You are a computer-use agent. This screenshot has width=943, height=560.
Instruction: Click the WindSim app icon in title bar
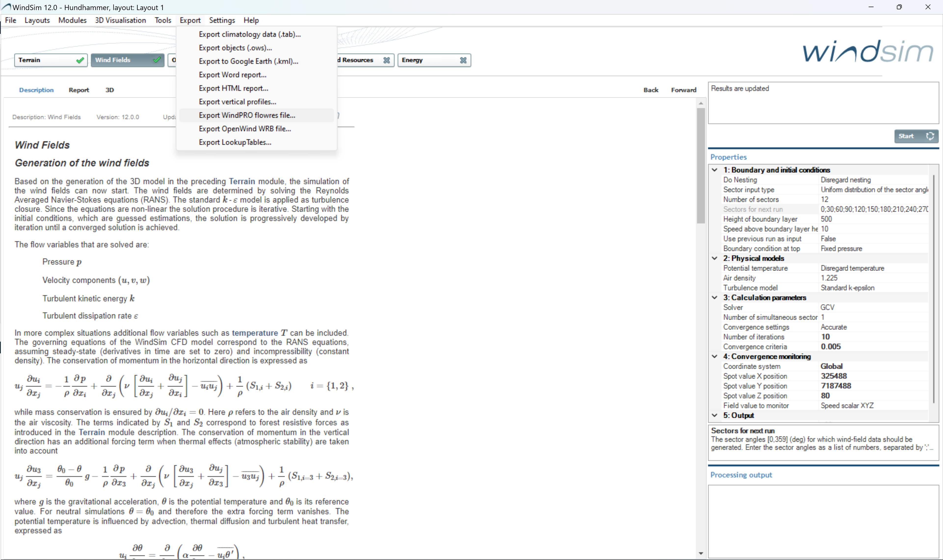pos(6,7)
